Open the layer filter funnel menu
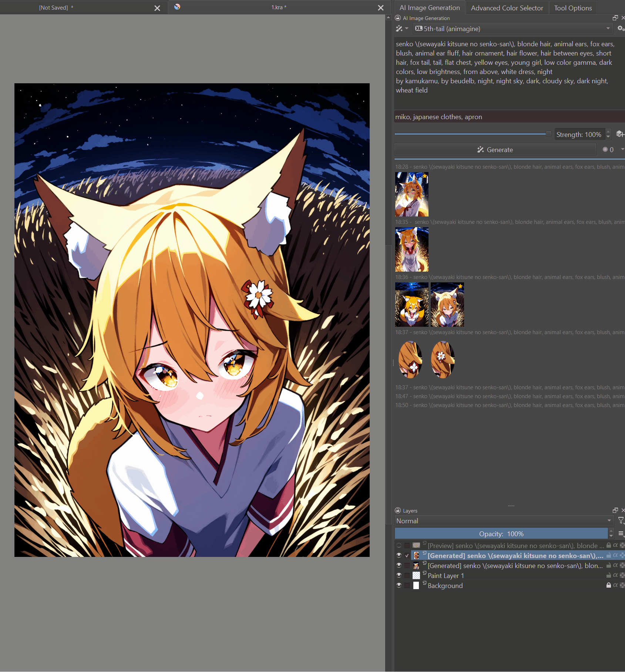The image size is (625, 672). click(621, 521)
